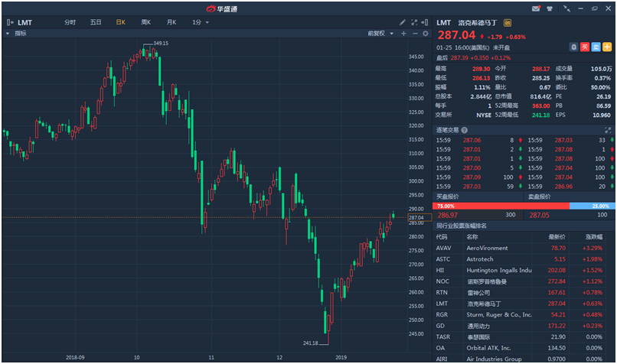The image size is (617, 364).
Task: Click the 同行业股票涨幅排名 heading
Action: click(x=461, y=226)
